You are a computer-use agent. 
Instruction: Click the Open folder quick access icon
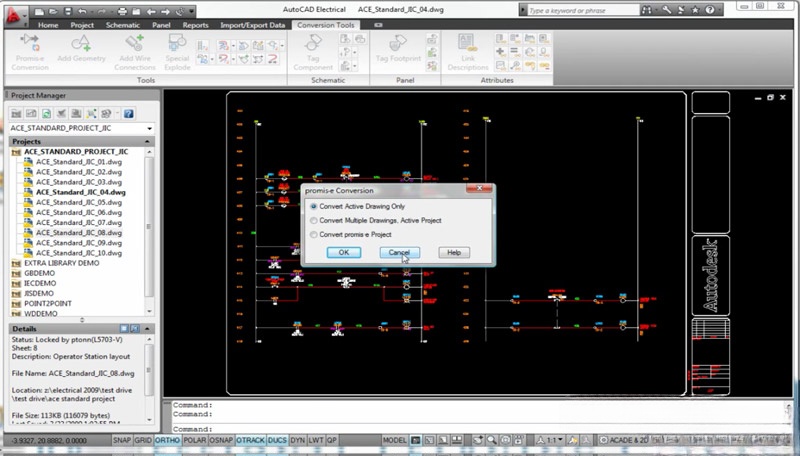point(55,11)
